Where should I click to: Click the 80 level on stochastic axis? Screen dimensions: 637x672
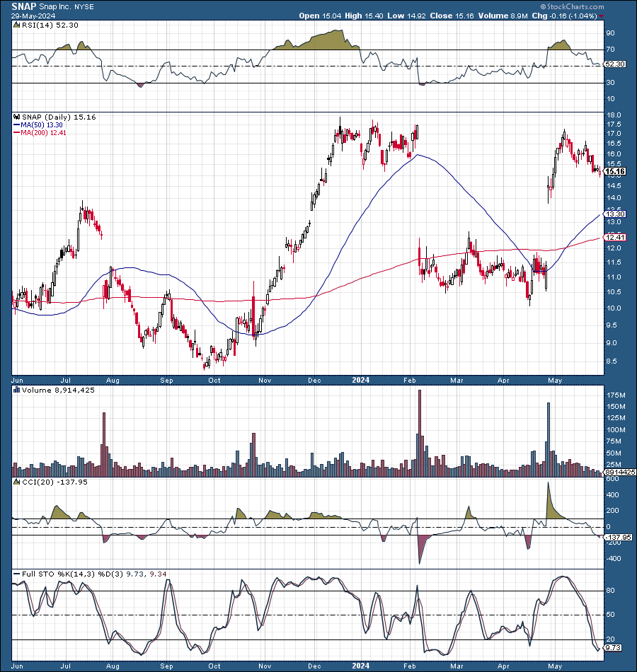610,591
